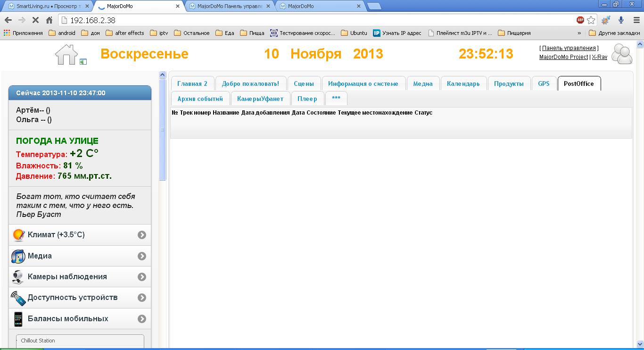Open the Информация о системе tab
This screenshot has height=350, width=644.
click(363, 83)
